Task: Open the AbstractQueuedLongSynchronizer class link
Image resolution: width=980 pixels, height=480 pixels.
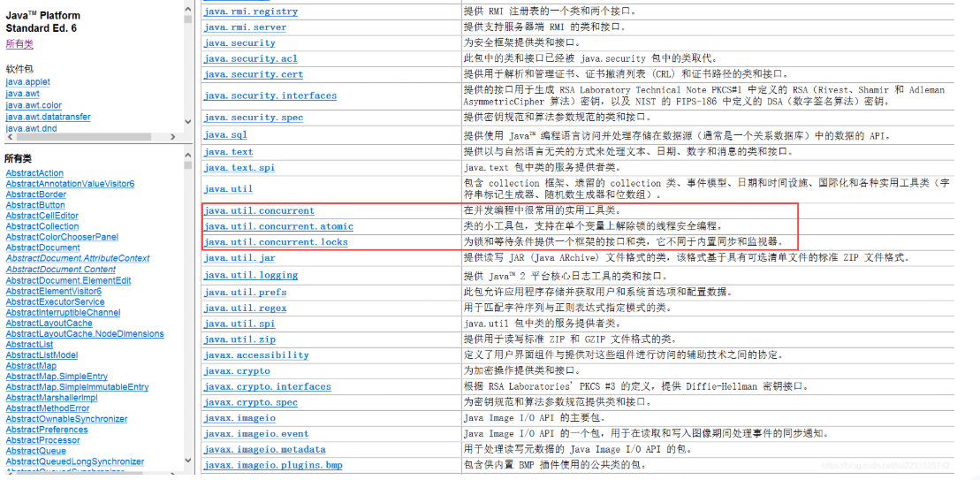Action: 74,461
